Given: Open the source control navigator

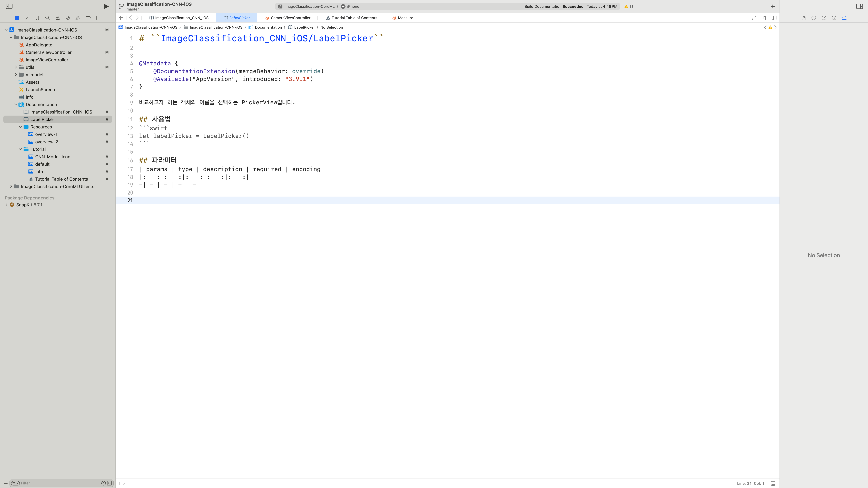Looking at the screenshot, I should (27, 18).
